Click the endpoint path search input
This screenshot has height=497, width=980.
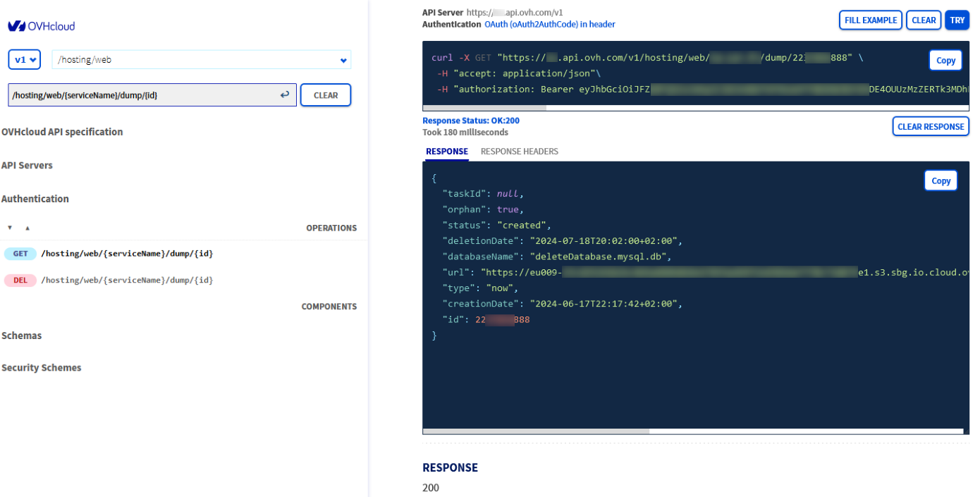tap(141, 95)
